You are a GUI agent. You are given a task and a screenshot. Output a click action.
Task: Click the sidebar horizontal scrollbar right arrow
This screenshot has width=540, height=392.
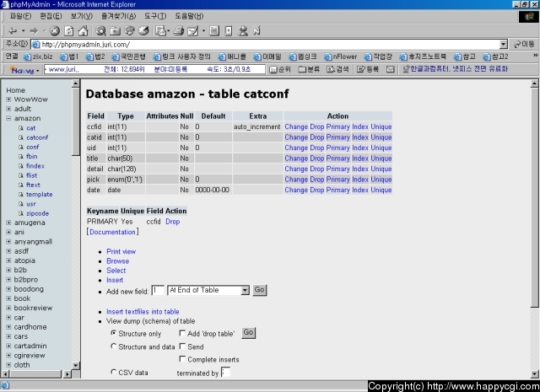click(67, 374)
